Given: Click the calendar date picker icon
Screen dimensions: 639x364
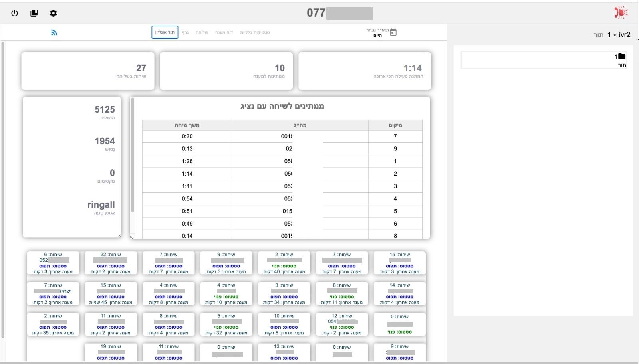Looking at the screenshot, I should click(x=393, y=32).
